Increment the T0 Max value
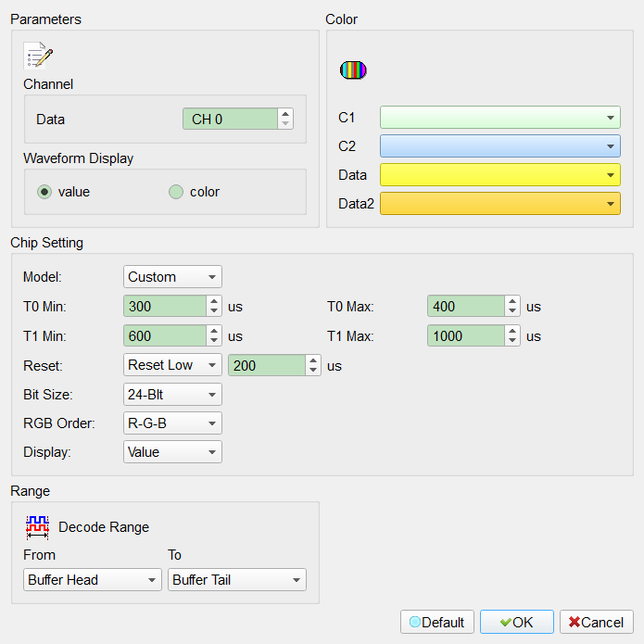This screenshot has width=644, height=644. click(512, 301)
